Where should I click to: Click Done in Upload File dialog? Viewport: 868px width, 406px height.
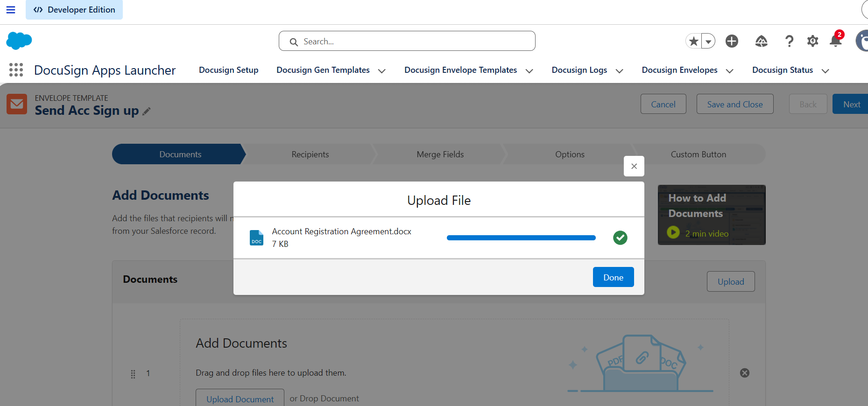pyautogui.click(x=613, y=277)
